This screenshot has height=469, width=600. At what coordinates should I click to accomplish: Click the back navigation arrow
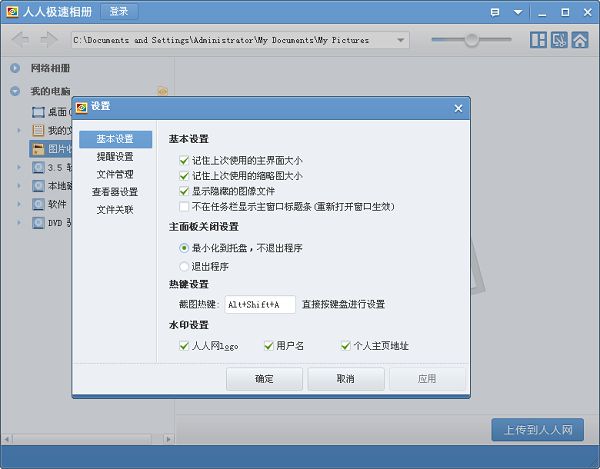pos(20,39)
